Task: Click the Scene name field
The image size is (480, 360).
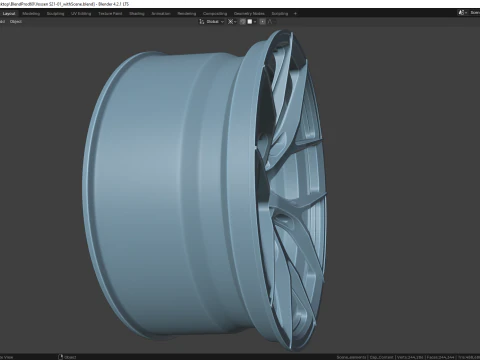Action: pyautogui.click(x=474, y=13)
